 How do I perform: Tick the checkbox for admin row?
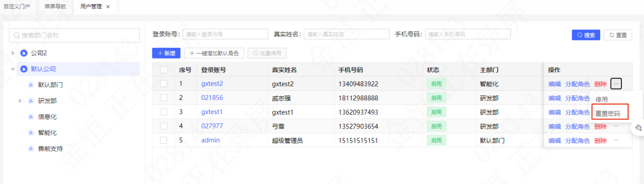pyautogui.click(x=164, y=140)
